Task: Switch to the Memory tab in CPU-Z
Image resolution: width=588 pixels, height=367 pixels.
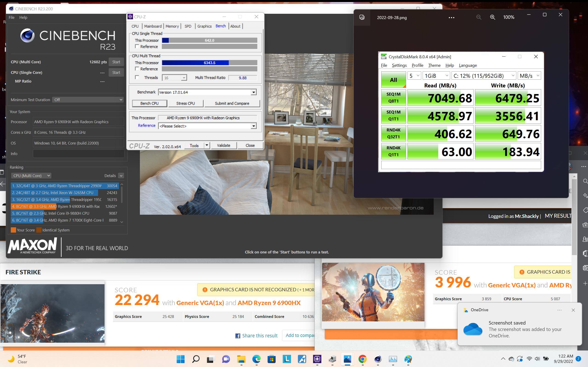Action: 172,26
